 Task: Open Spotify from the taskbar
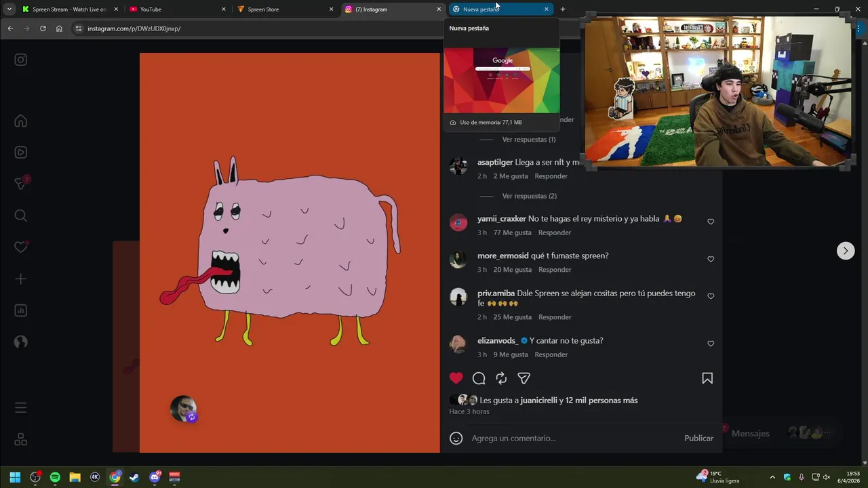point(55,477)
